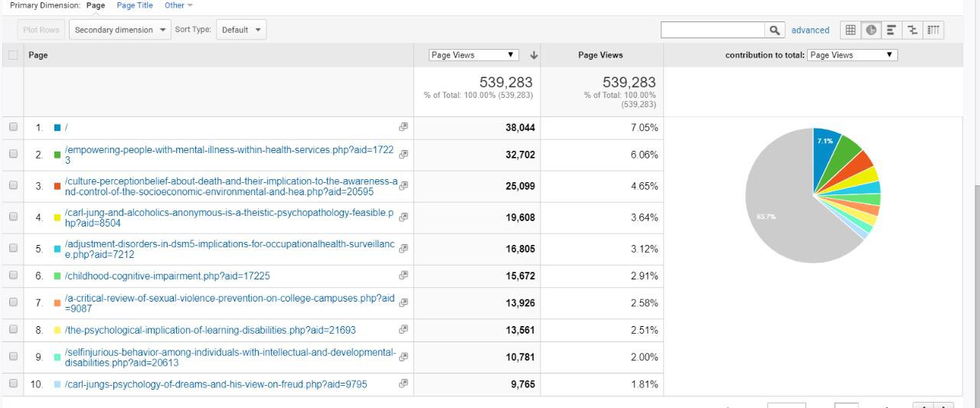Switch to the comparison view icon
The width and height of the screenshot is (980, 408).
pos(912,30)
